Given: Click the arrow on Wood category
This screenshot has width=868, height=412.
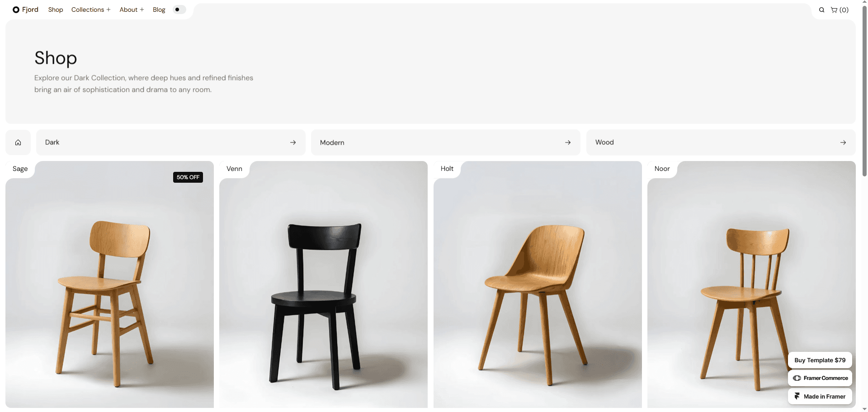Looking at the screenshot, I should coord(843,142).
